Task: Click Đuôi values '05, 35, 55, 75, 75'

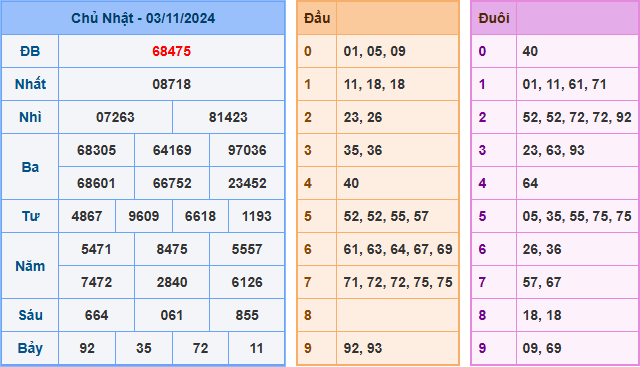Action: click(x=577, y=216)
